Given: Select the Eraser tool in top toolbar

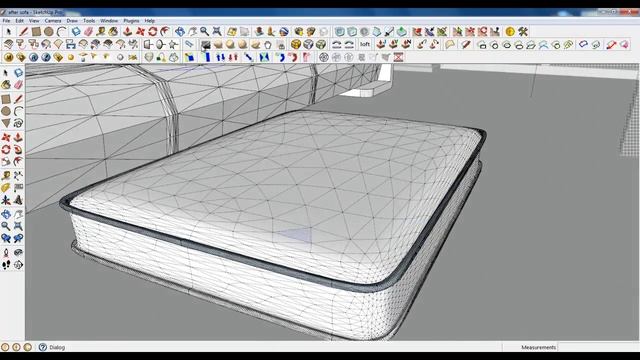Looking at the screenshot, I should [89, 31].
